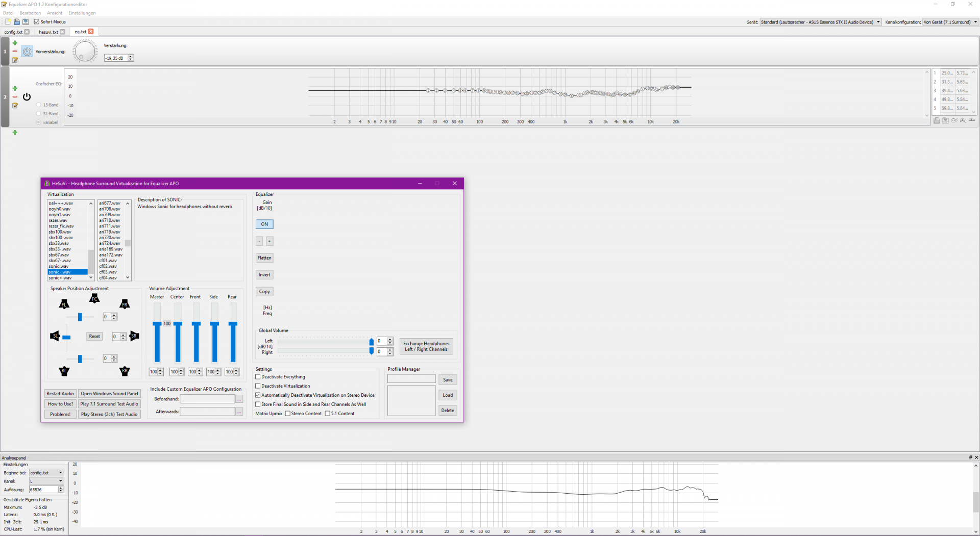Close the eq.txt tab with red X
The width and height of the screenshot is (980, 536).
pos(91,32)
